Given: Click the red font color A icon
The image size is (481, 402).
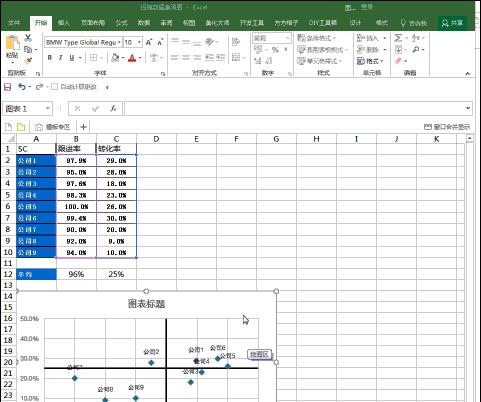Looking at the screenshot, I should point(132,58).
